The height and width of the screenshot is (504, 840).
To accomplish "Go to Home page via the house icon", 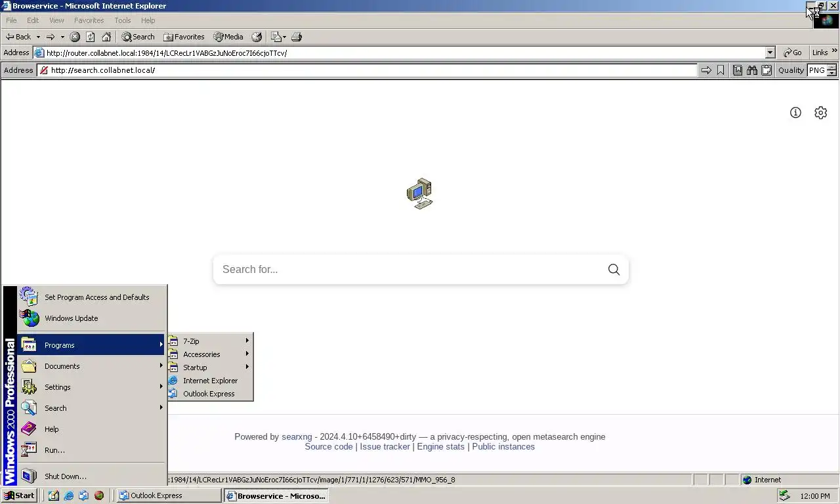I will click(106, 37).
